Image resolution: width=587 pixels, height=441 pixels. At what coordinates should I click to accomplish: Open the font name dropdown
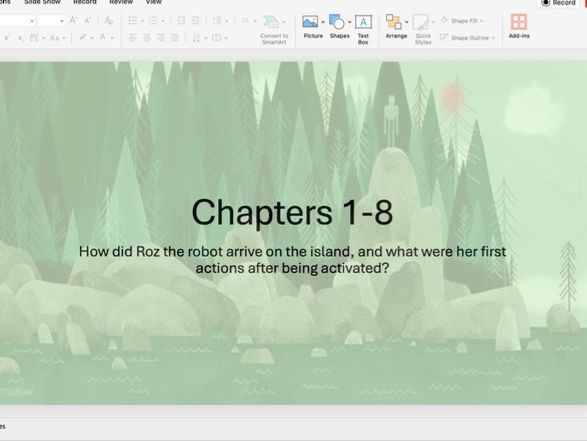pos(32,21)
